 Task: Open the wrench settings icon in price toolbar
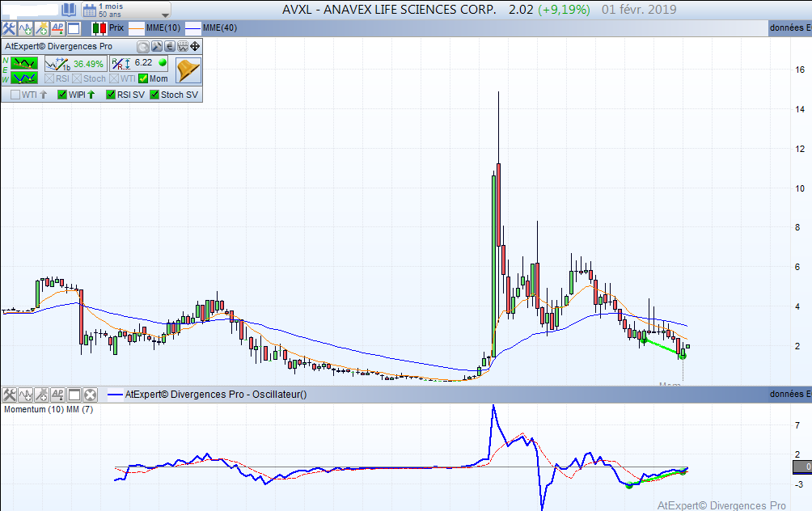coord(10,28)
